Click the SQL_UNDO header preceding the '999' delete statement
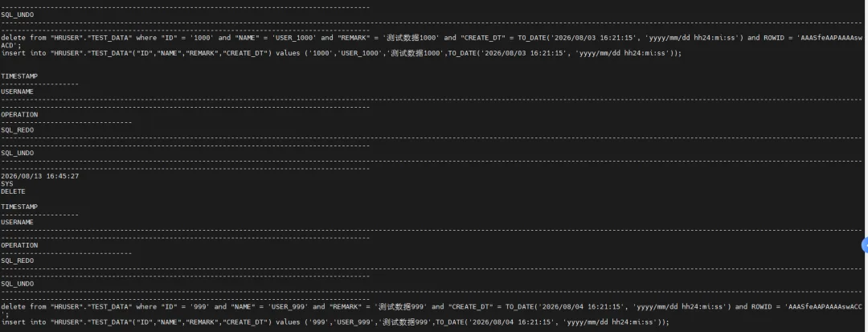The width and height of the screenshot is (868, 332). [x=17, y=283]
